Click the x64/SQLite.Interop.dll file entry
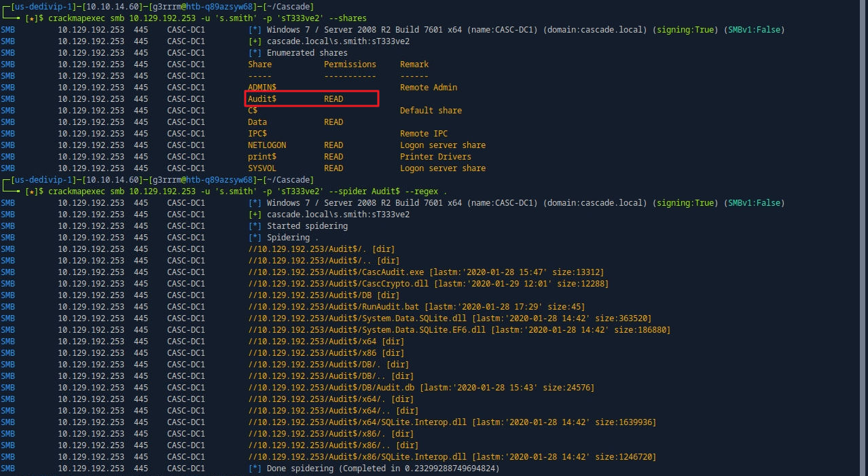Screen dimensions: 868x476 (x=452, y=422)
